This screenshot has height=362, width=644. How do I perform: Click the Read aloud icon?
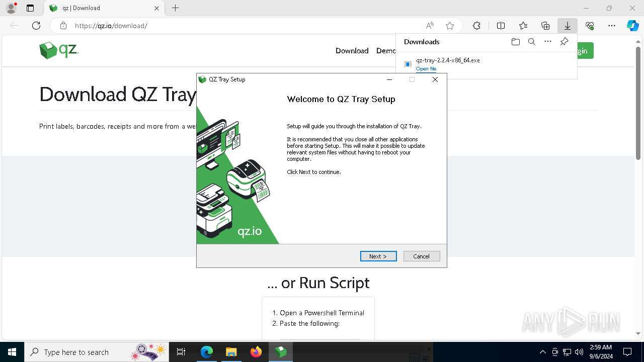point(430,26)
